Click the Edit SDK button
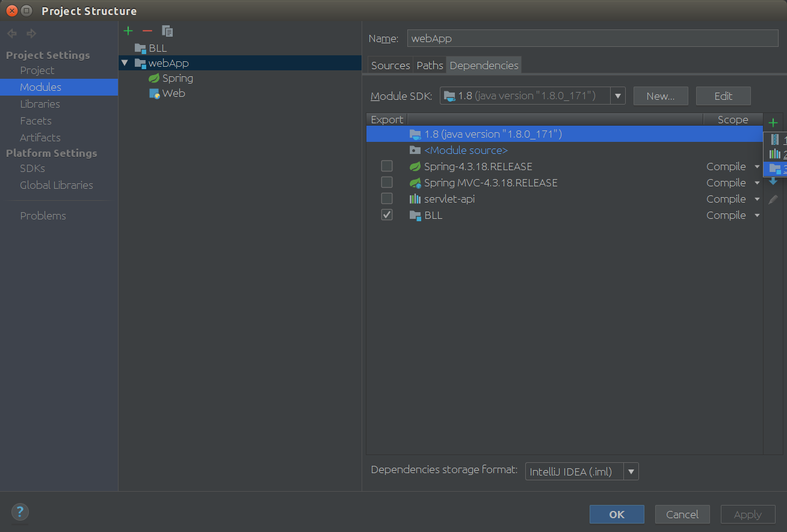The width and height of the screenshot is (787, 532). pos(723,96)
